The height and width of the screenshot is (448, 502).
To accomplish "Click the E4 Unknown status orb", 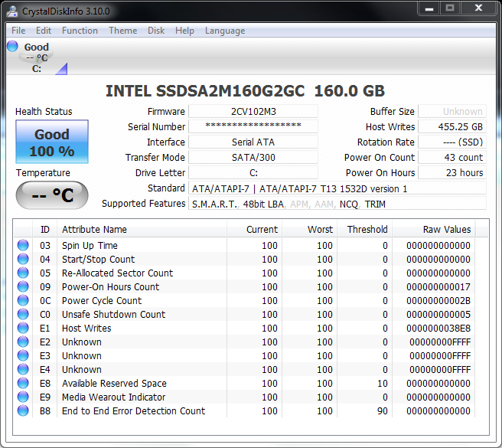I will coord(23,369).
